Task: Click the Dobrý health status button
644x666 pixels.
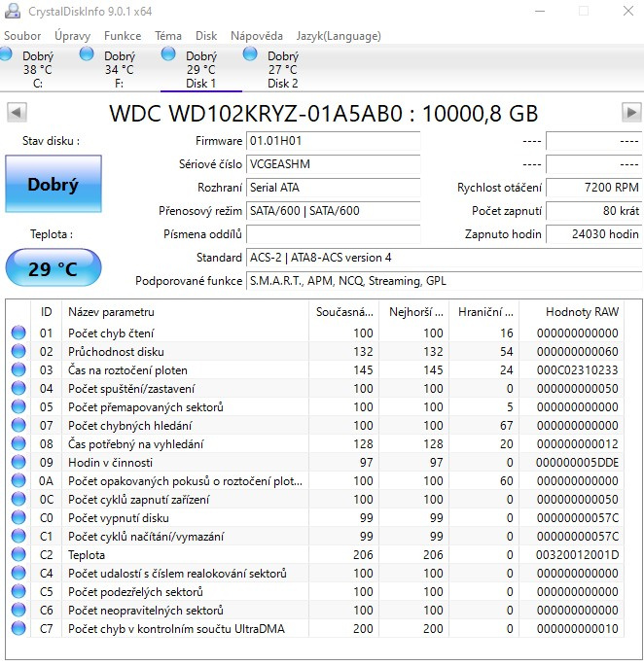Action: point(54,184)
